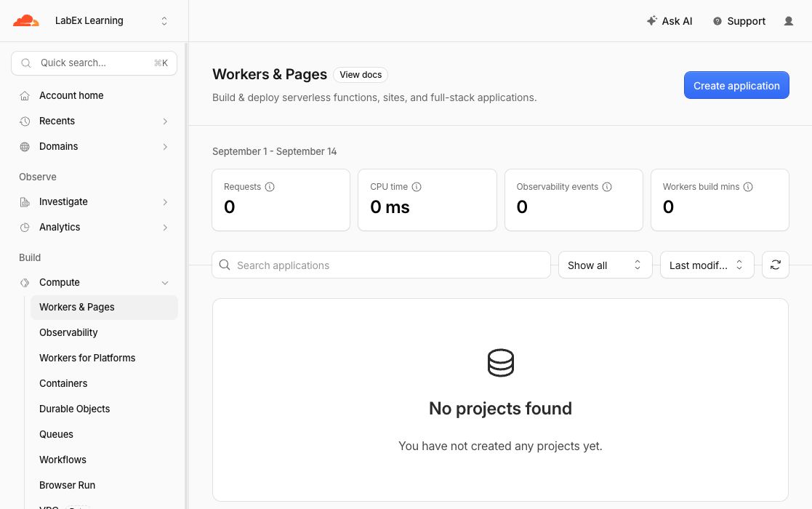Open the Support menu
This screenshot has height=509, width=812.
[739, 21]
